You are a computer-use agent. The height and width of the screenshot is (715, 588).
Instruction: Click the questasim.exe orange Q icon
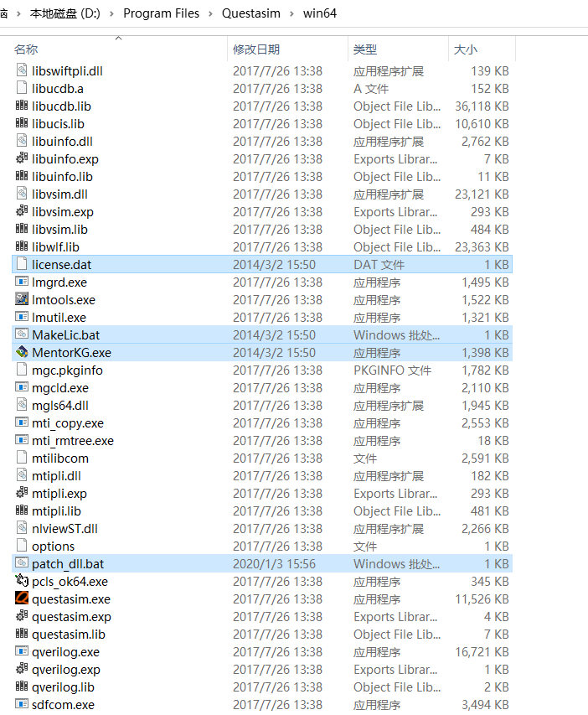pyautogui.click(x=22, y=598)
